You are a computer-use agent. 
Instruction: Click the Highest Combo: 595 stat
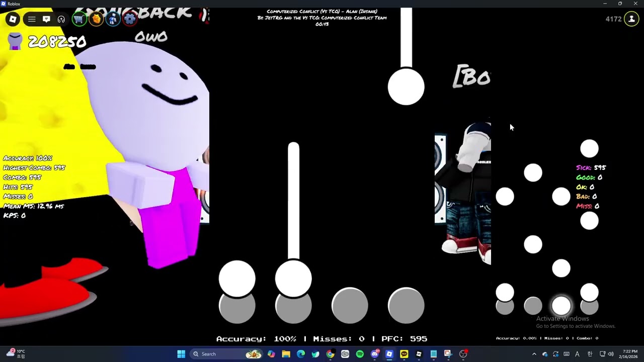tap(34, 168)
